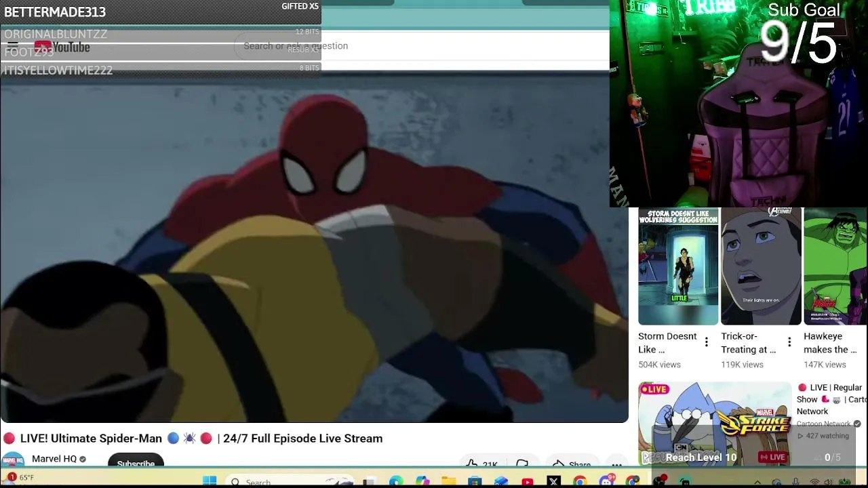This screenshot has width=868, height=488.
Task: Open the Windows Start menu
Action: [210, 482]
